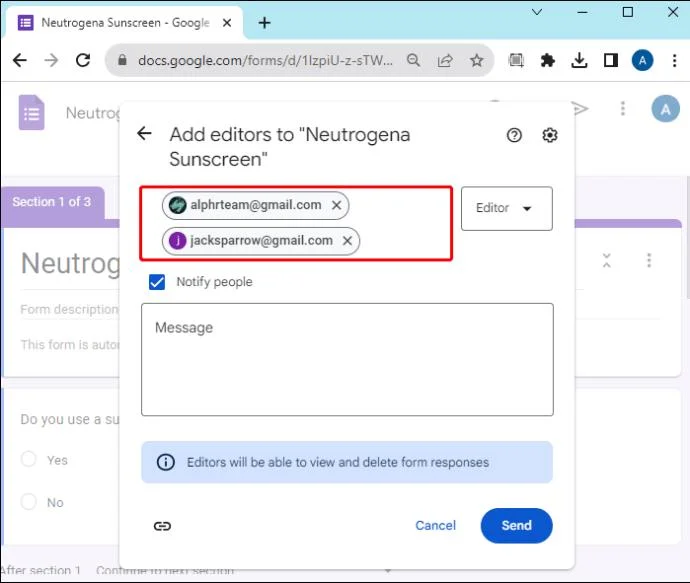Select the Neutrogena Sunscreen browser tab

(125, 22)
